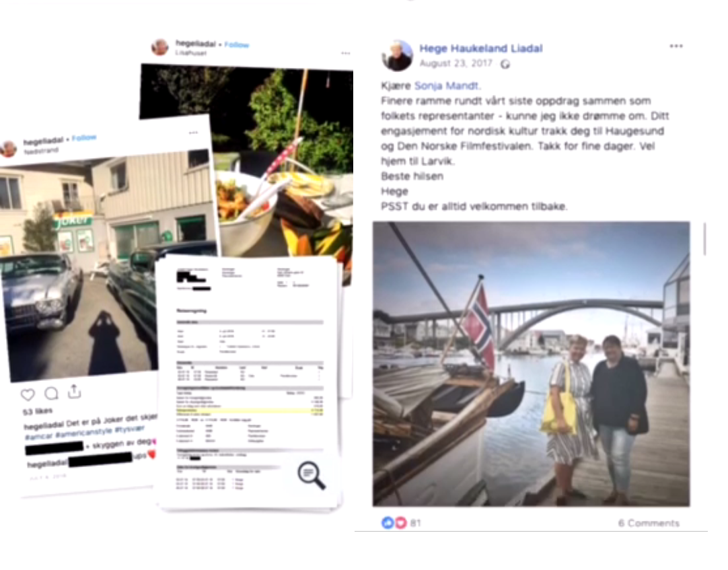The width and height of the screenshot is (728, 570).
Task: Open the tagged Sonja Mandt link
Action: coord(446,85)
